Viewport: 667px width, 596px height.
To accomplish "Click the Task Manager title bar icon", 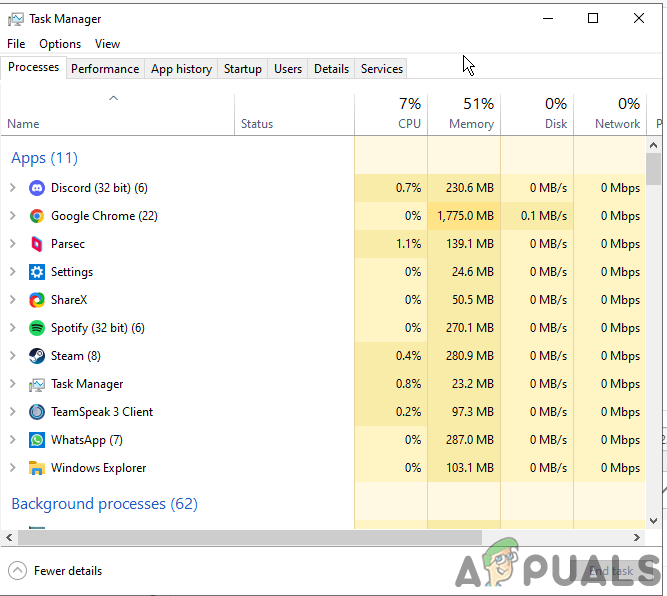I will point(16,19).
